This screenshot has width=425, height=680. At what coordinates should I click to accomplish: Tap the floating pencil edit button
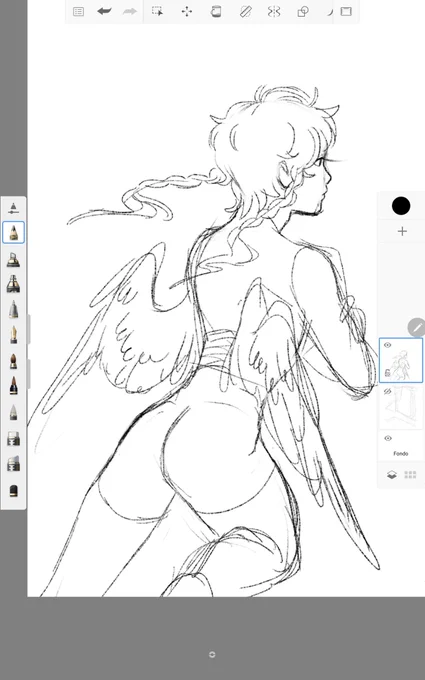tap(416, 327)
